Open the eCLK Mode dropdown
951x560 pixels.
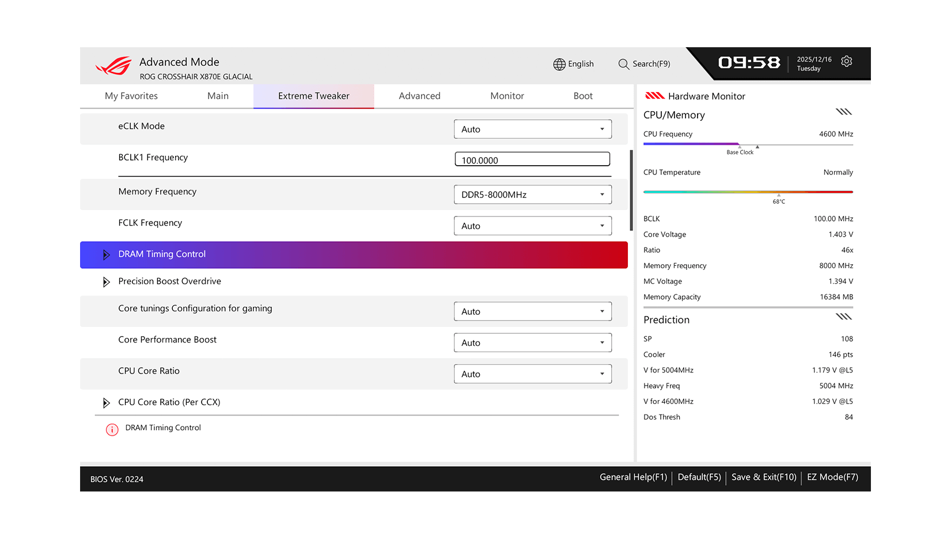pos(532,129)
